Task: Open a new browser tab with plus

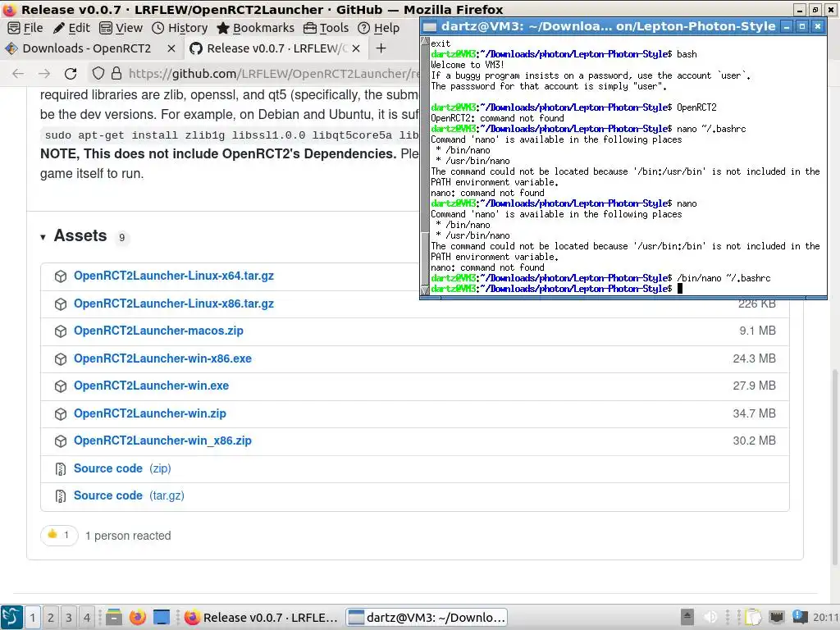Action: click(x=381, y=48)
